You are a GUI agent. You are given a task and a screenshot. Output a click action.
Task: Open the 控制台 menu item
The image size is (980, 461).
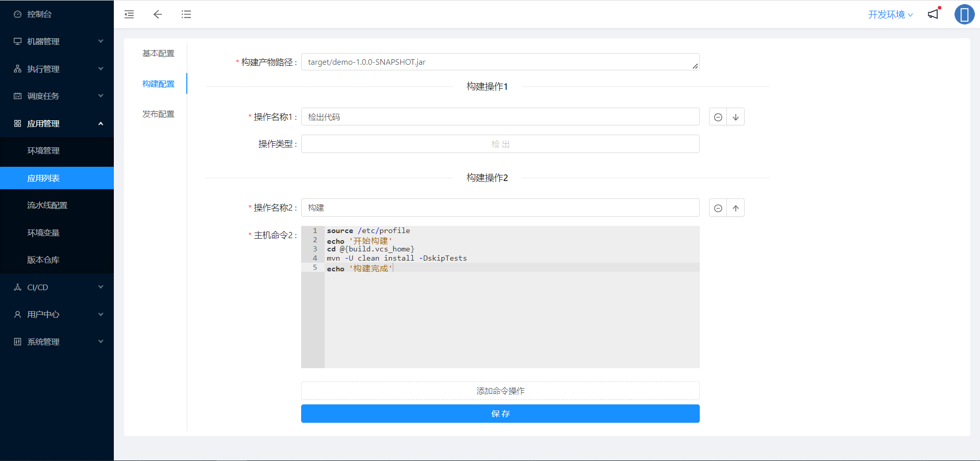[57, 14]
